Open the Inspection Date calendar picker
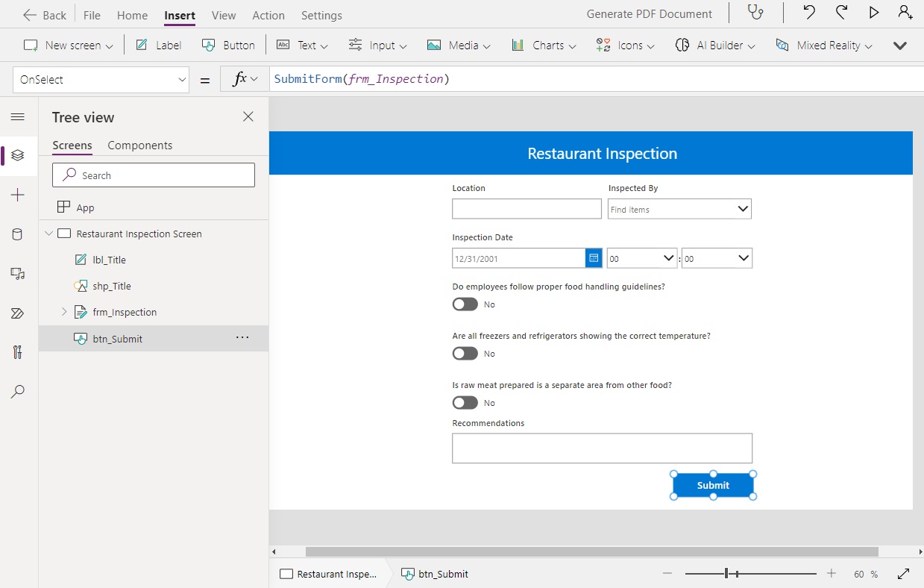This screenshot has width=924, height=588. point(594,257)
